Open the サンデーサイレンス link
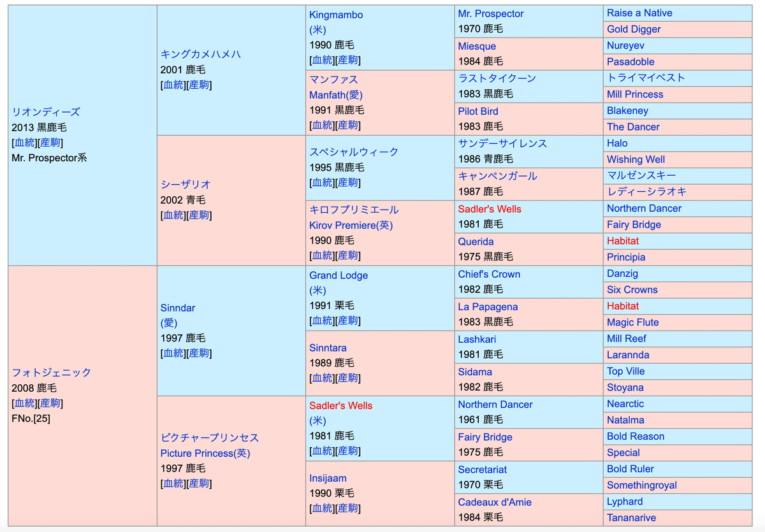This screenshot has width=765, height=532. pyautogui.click(x=502, y=143)
